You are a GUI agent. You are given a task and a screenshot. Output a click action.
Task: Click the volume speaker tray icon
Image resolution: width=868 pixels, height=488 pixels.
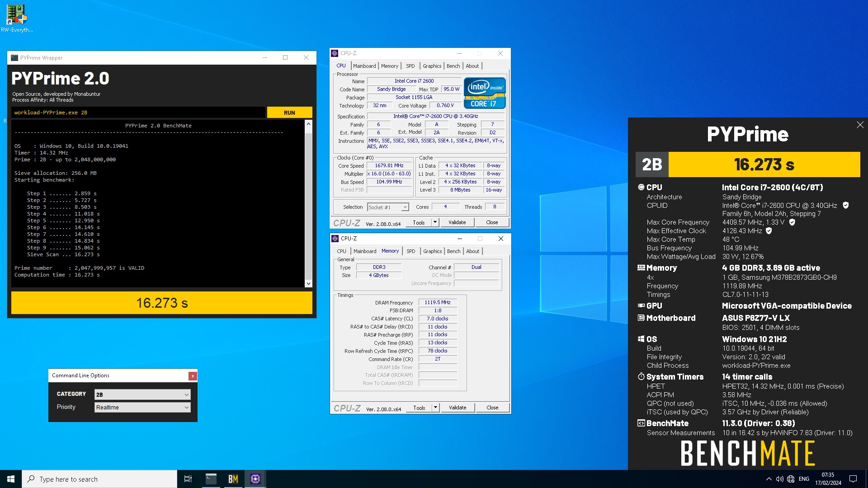pyautogui.click(x=779, y=479)
